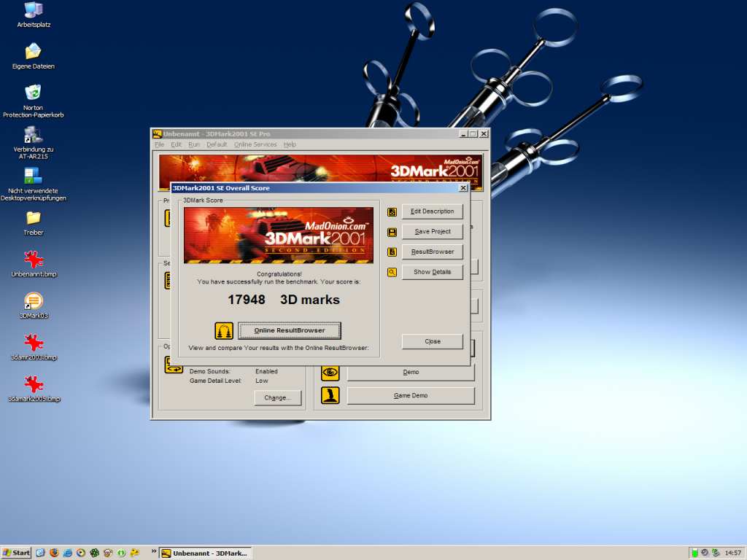Click the Edit Description button
The width and height of the screenshot is (747, 560).
432,211
